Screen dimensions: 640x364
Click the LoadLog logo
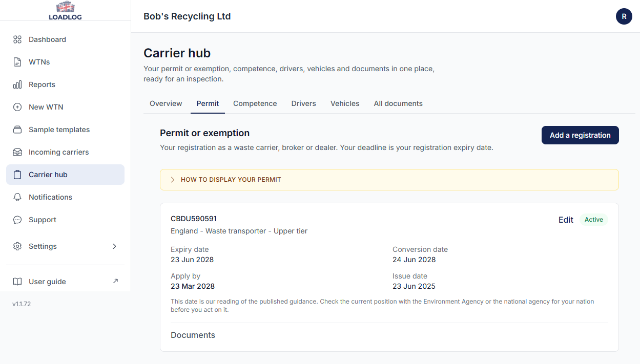[x=65, y=11]
